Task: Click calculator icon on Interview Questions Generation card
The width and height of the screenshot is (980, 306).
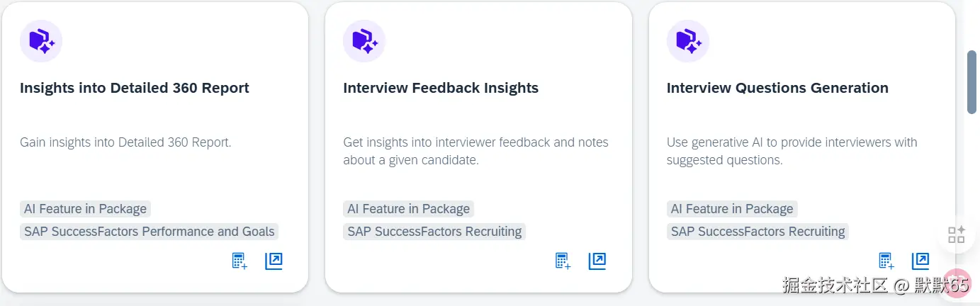Action: [886, 261]
